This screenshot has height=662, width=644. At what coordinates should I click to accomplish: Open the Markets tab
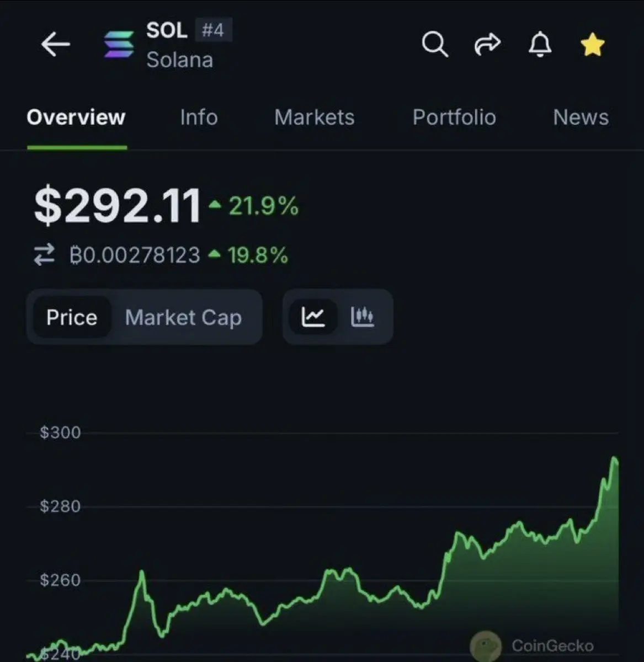(315, 118)
